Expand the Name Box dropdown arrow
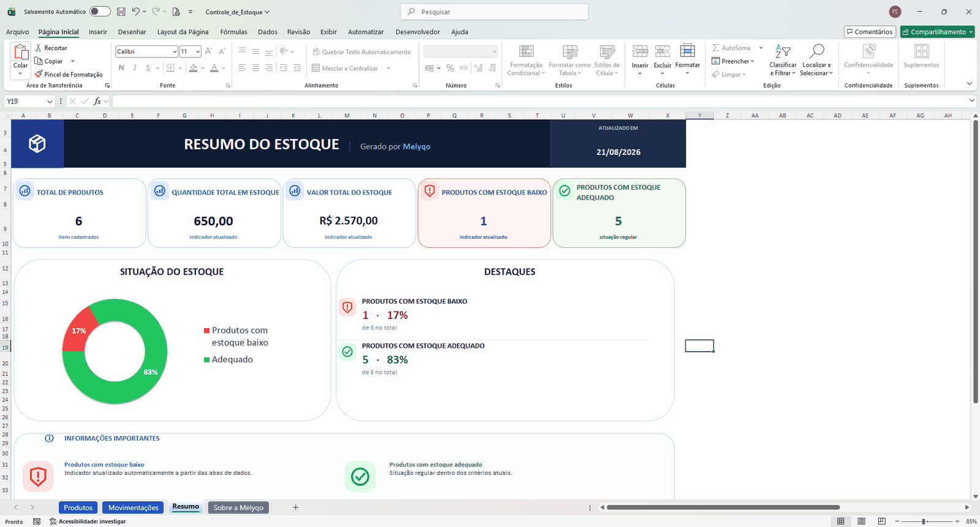Viewport: 980px width, 527px height. (50, 102)
